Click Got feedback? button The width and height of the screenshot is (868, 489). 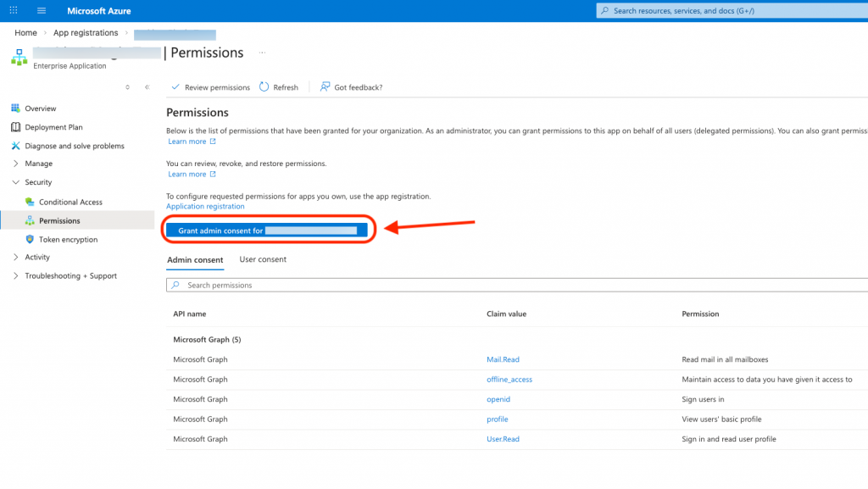tap(352, 87)
